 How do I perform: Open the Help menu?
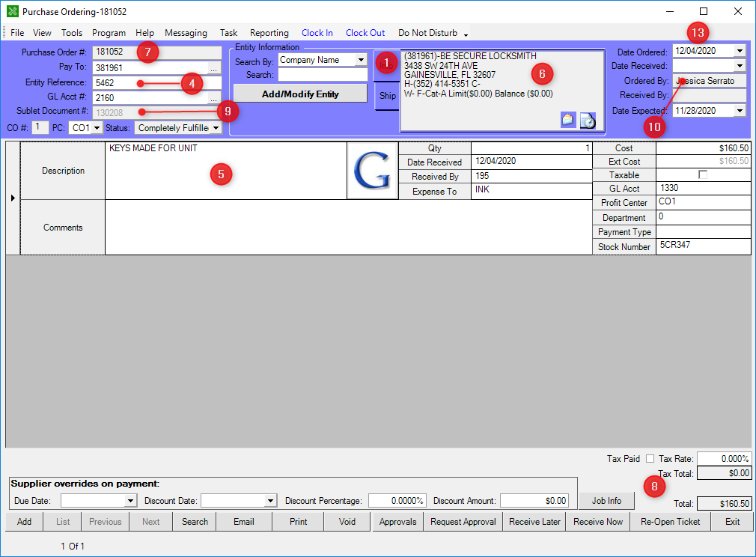point(144,33)
